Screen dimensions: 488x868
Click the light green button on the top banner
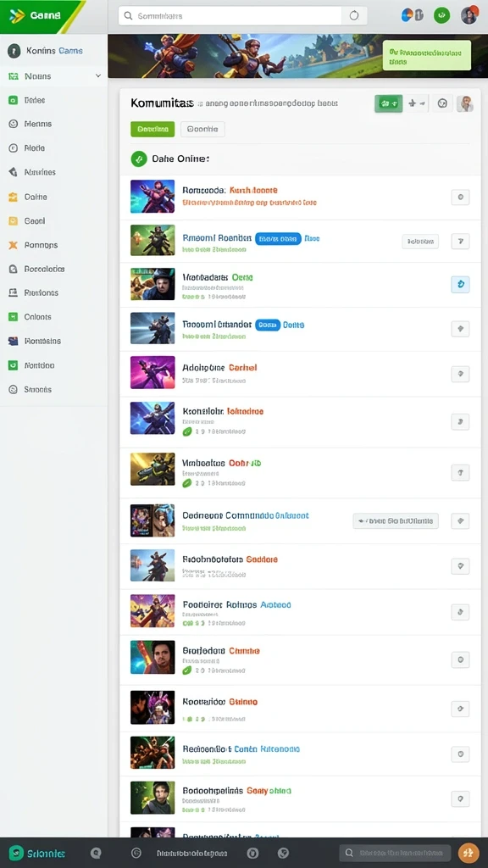[427, 55]
